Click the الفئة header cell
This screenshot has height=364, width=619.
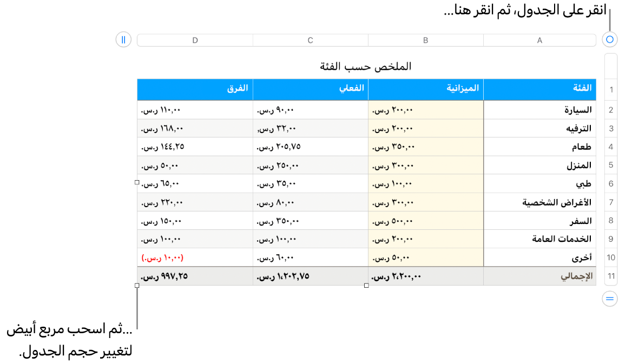point(539,90)
